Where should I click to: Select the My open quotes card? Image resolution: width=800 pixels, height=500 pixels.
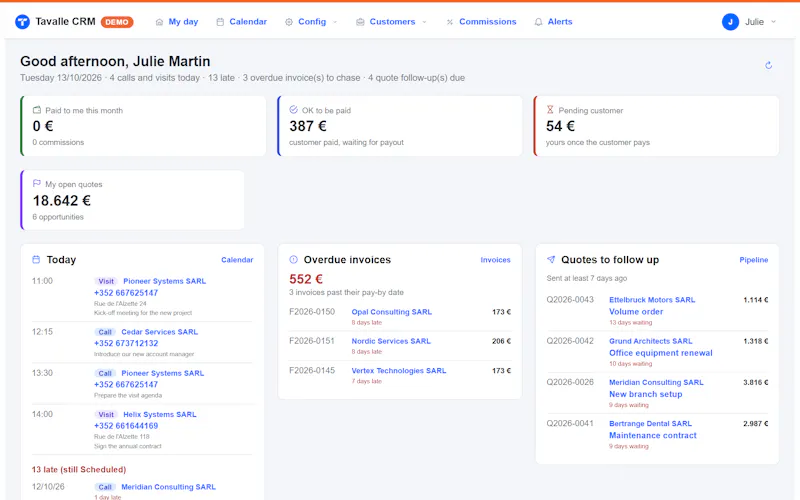coord(132,200)
